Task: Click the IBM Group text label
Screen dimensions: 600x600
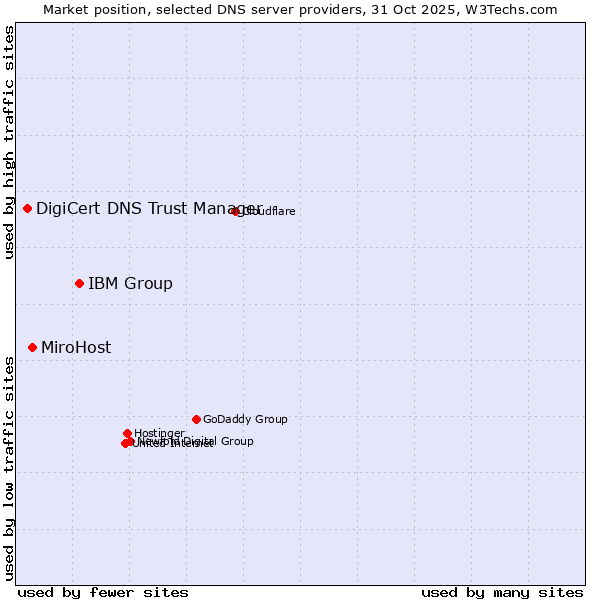Action: pyautogui.click(x=130, y=283)
